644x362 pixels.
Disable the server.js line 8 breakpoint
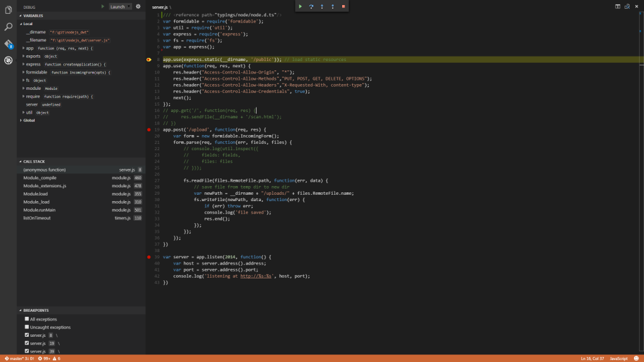(x=26, y=334)
